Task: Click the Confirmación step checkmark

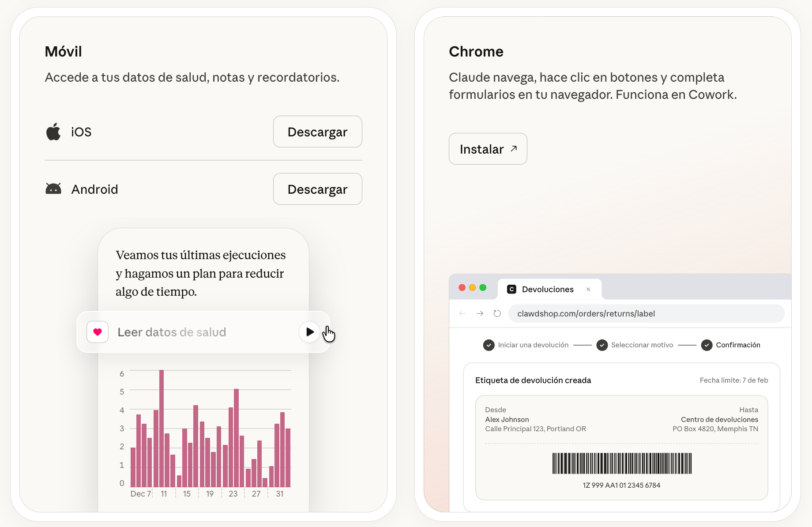Action: click(707, 345)
